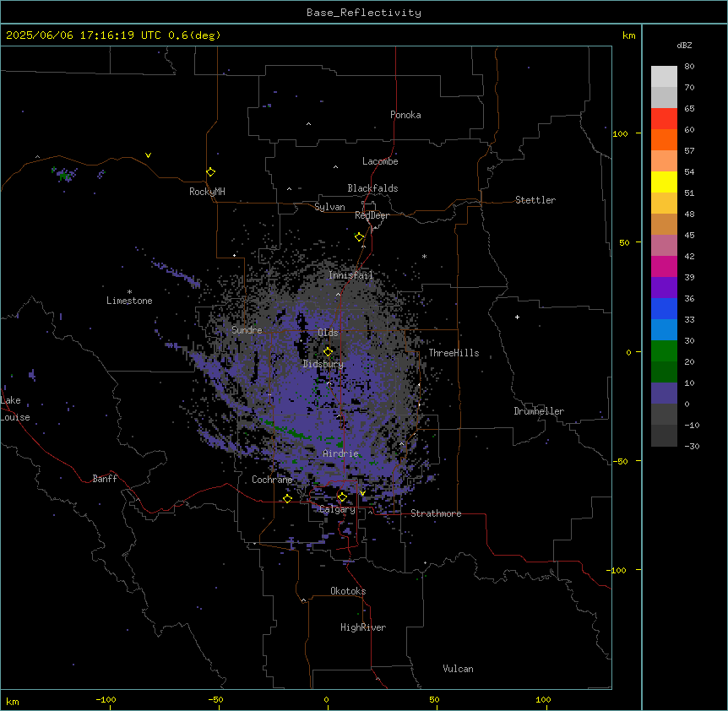Click the yellow diamond marker above RockyMH
Screen dimensions: 728x711
point(211,172)
